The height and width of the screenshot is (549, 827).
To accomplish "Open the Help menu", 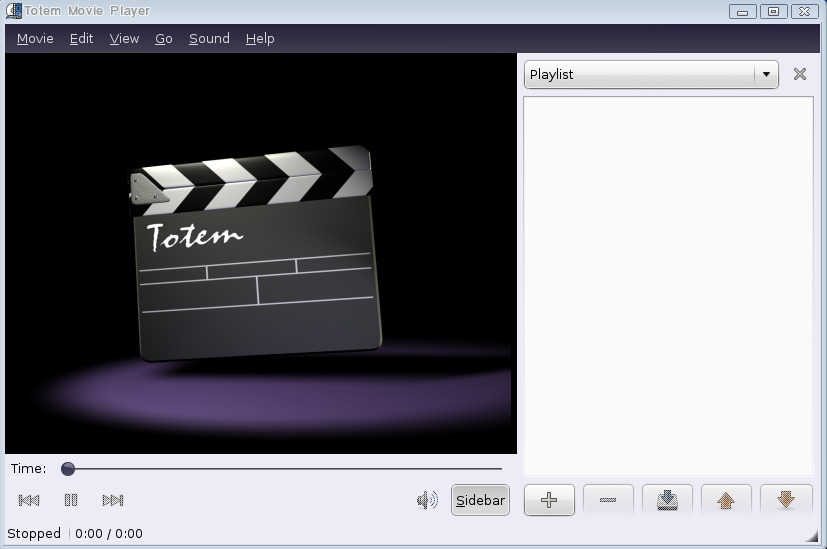I will point(260,38).
